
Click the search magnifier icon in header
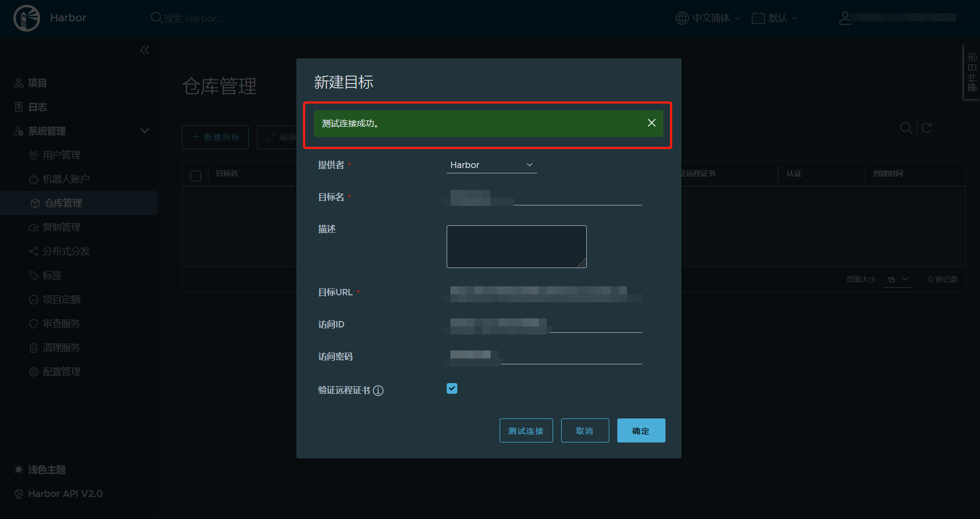(156, 18)
